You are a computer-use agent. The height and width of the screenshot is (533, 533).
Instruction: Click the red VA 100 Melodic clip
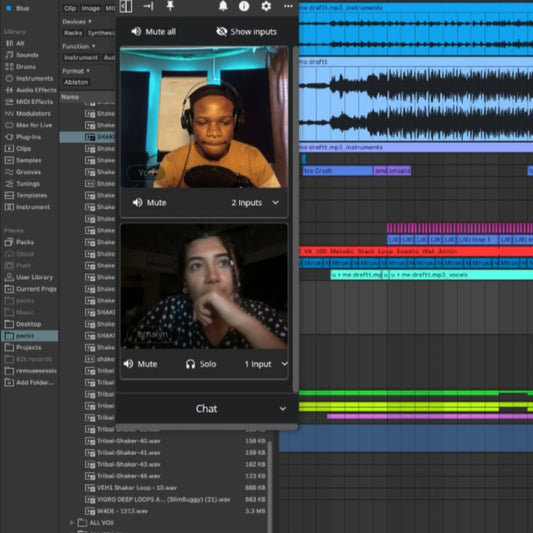[416, 252]
